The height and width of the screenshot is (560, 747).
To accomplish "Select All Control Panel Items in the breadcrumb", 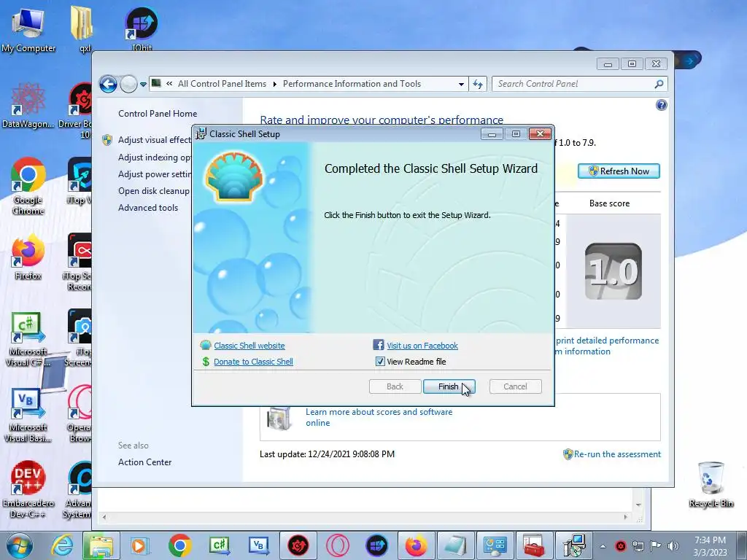I will [x=222, y=84].
